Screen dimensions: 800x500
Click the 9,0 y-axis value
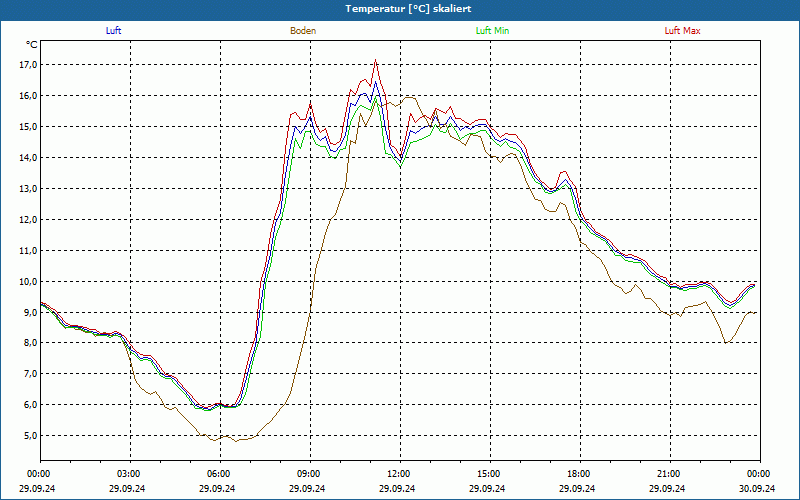pos(30,312)
